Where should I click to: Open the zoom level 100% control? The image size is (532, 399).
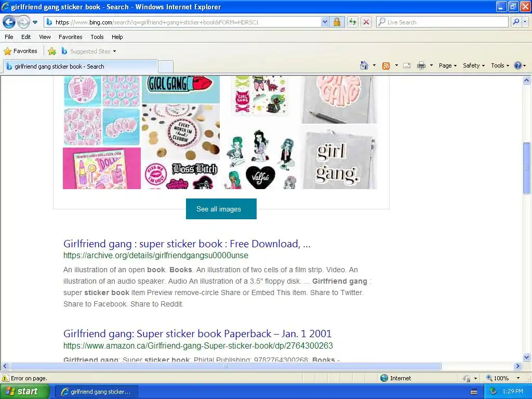[x=503, y=378]
